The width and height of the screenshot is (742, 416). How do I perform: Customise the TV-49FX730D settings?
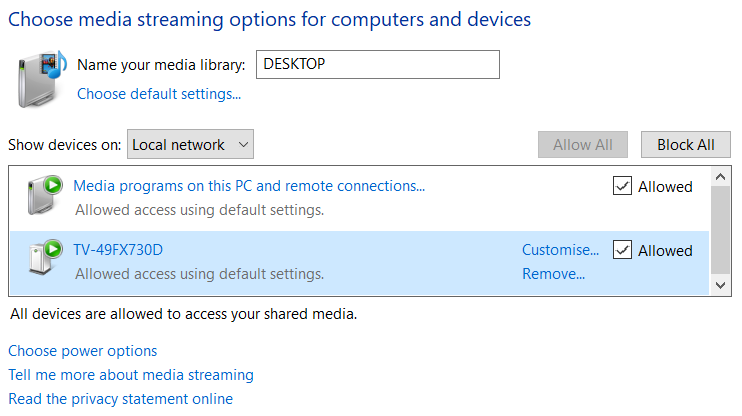[x=560, y=250]
